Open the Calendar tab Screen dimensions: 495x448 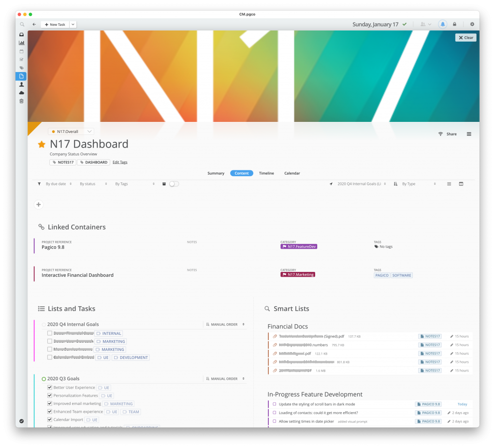point(292,173)
